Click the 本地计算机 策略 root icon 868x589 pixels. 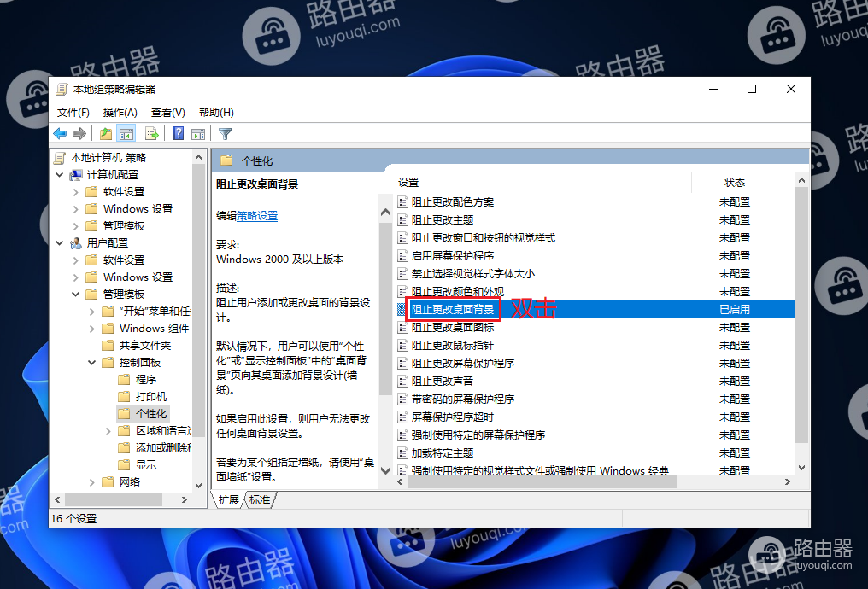60,158
